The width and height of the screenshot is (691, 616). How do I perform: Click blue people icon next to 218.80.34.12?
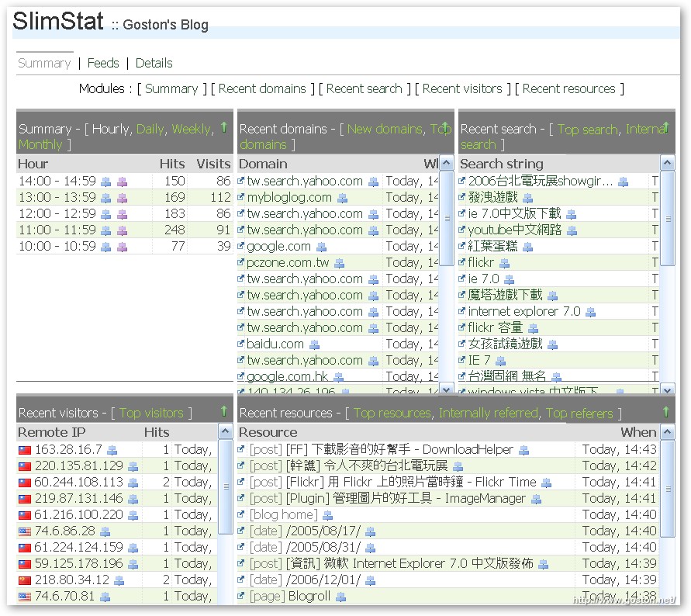pyautogui.click(x=119, y=581)
